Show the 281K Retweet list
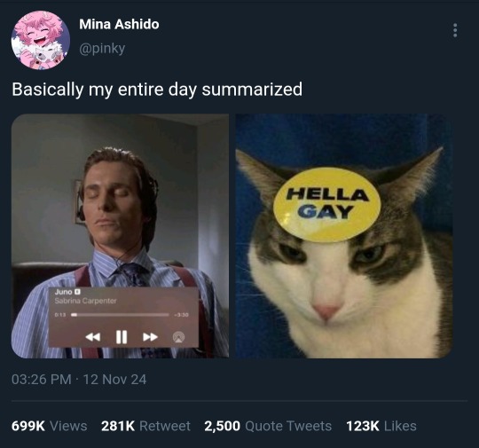This screenshot has width=479, height=448. point(145,426)
